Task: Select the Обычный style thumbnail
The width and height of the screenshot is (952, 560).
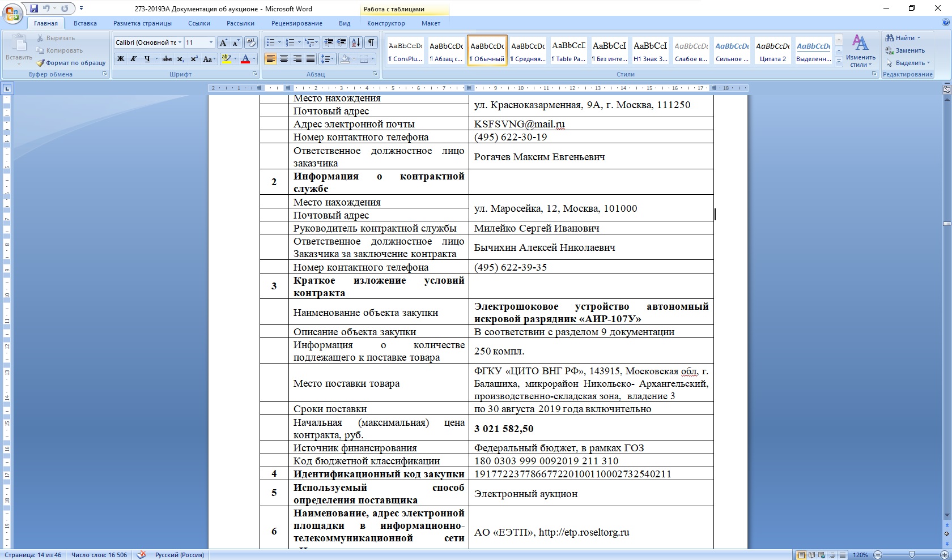Action: point(487,51)
